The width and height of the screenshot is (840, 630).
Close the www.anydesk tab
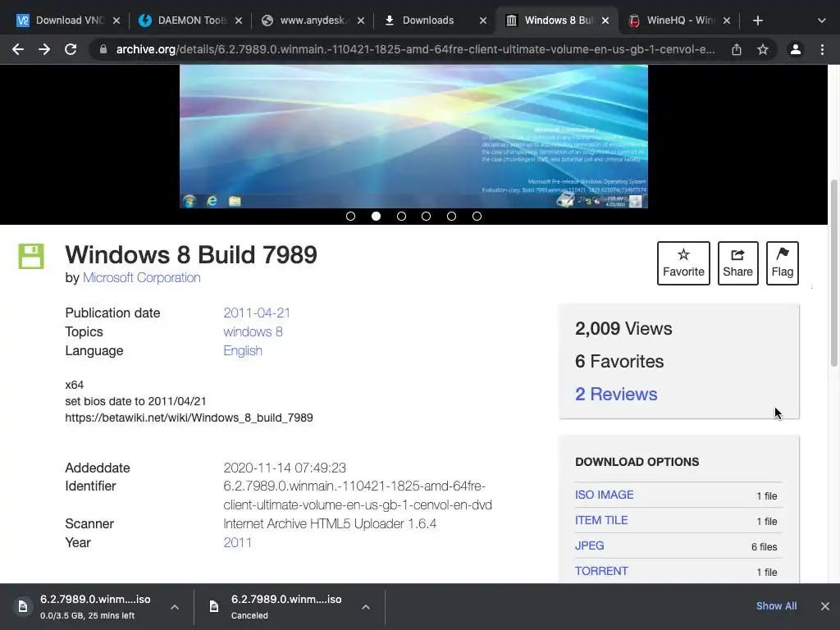[x=361, y=21]
